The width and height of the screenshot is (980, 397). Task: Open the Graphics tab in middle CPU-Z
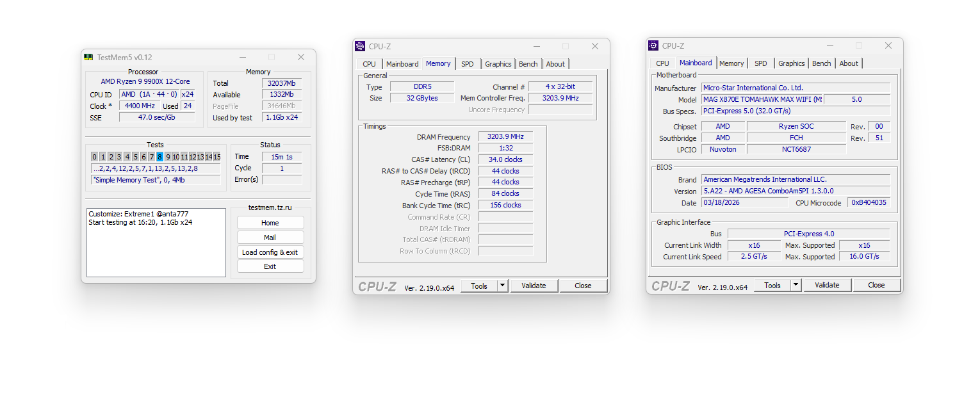(498, 63)
